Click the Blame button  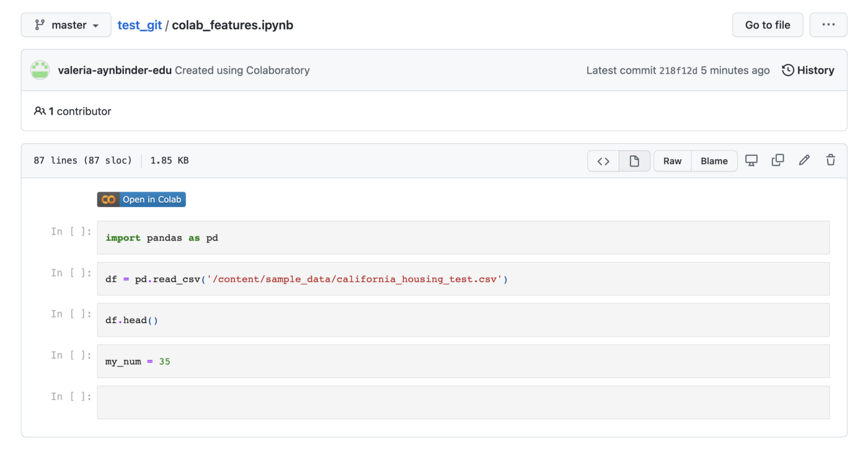click(714, 161)
